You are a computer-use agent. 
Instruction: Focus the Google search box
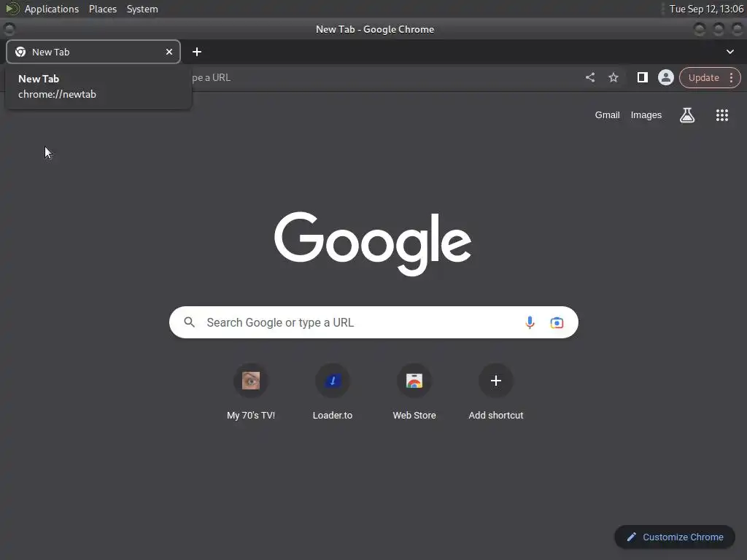[x=373, y=322]
